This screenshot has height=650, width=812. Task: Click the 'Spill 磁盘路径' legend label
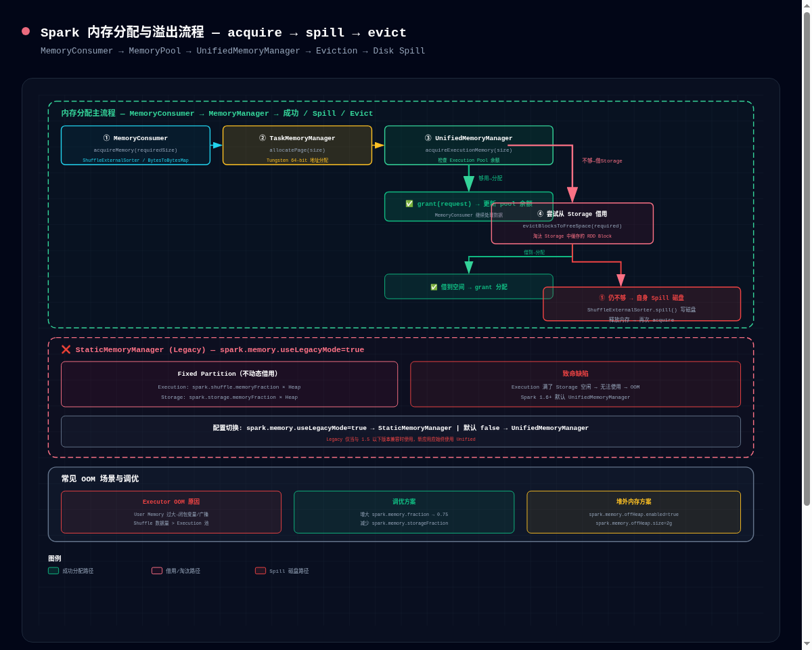(289, 571)
